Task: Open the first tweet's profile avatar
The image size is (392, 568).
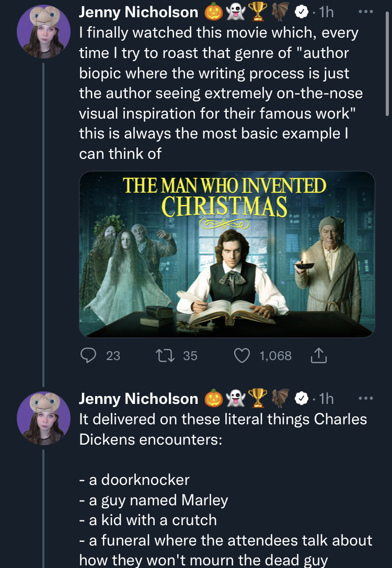Action: (43, 32)
